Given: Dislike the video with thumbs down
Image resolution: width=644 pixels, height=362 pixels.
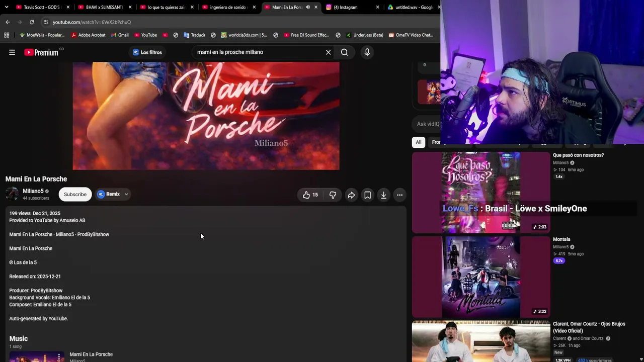Looking at the screenshot, I should [x=333, y=195].
